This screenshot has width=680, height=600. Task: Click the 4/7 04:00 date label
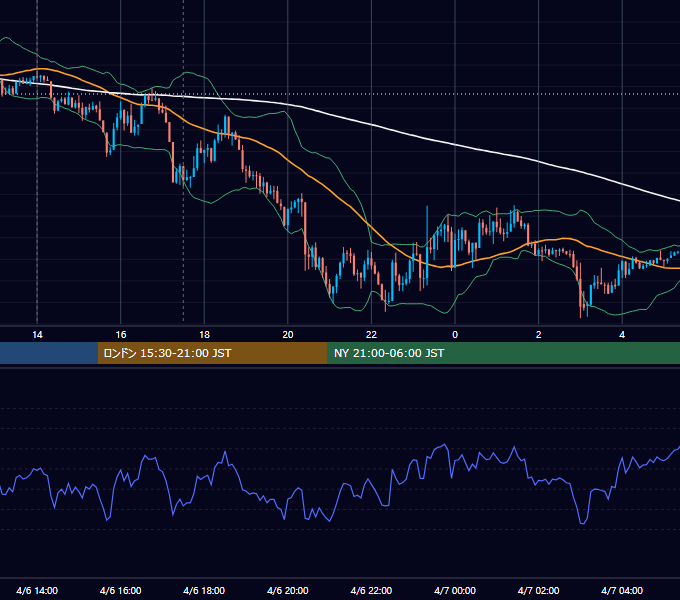pos(622,590)
